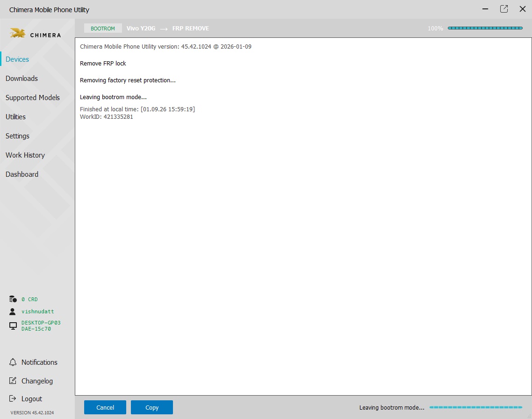
Task: Close the Chimera Mobile Phone Utility window
Action: tap(523, 9)
